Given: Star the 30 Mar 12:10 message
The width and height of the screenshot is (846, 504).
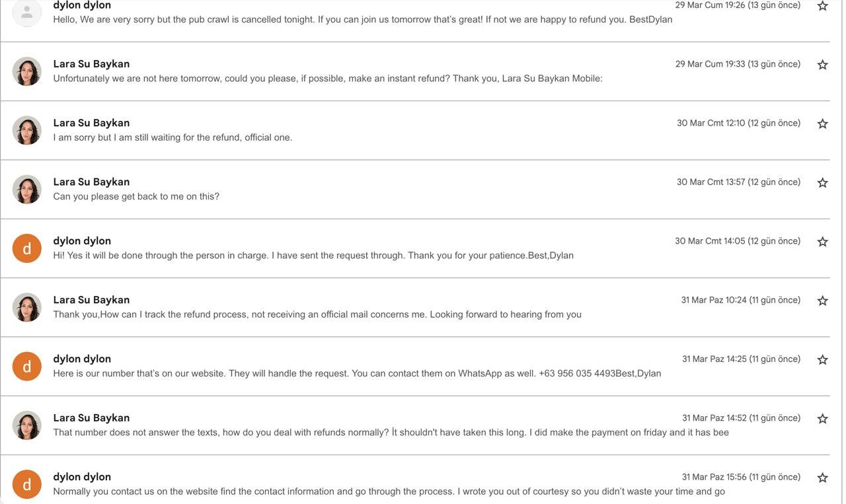Looking at the screenshot, I should 822,124.
